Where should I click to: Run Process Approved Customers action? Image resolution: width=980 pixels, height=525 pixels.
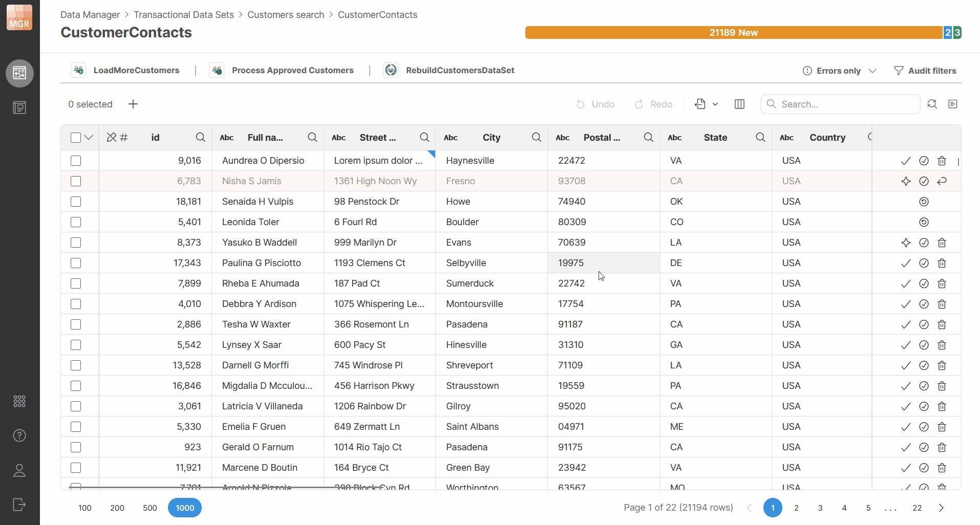pyautogui.click(x=282, y=70)
